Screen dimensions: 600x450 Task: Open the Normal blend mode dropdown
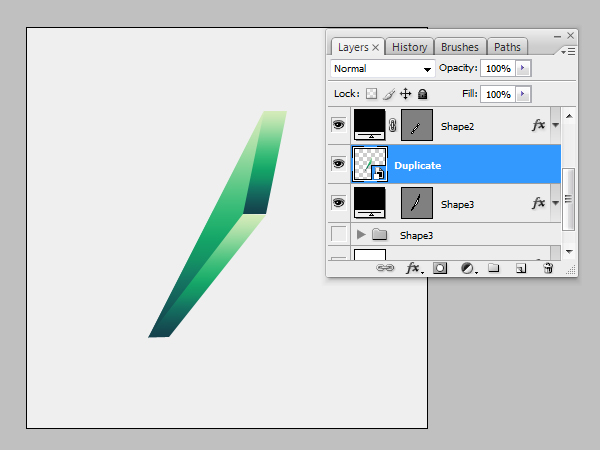pos(383,68)
